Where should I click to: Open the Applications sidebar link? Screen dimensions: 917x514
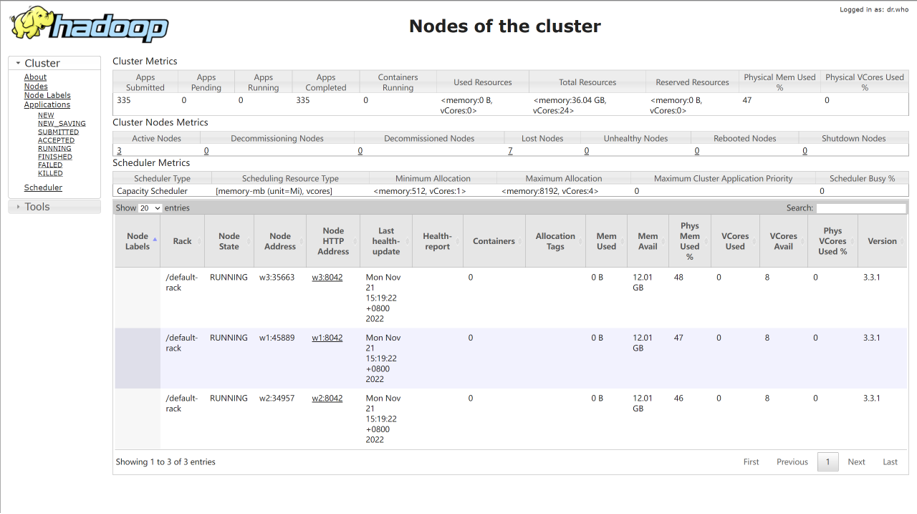pyautogui.click(x=47, y=105)
